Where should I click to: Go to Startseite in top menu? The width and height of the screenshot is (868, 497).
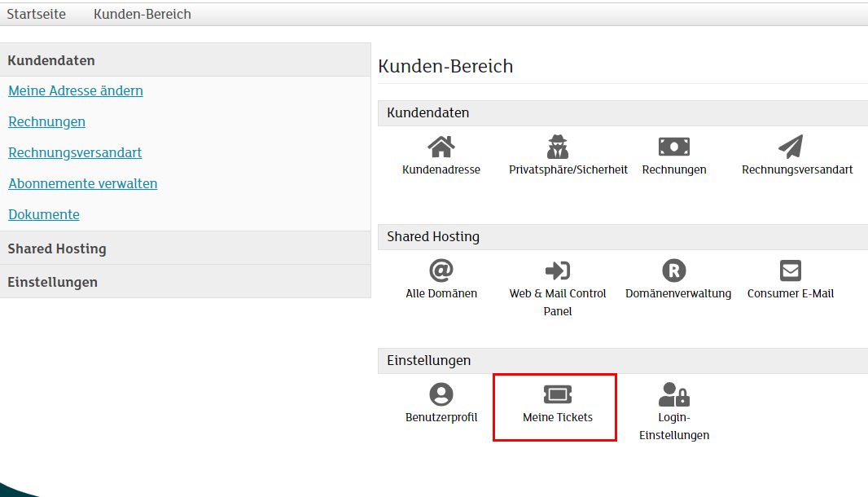tap(37, 15)
